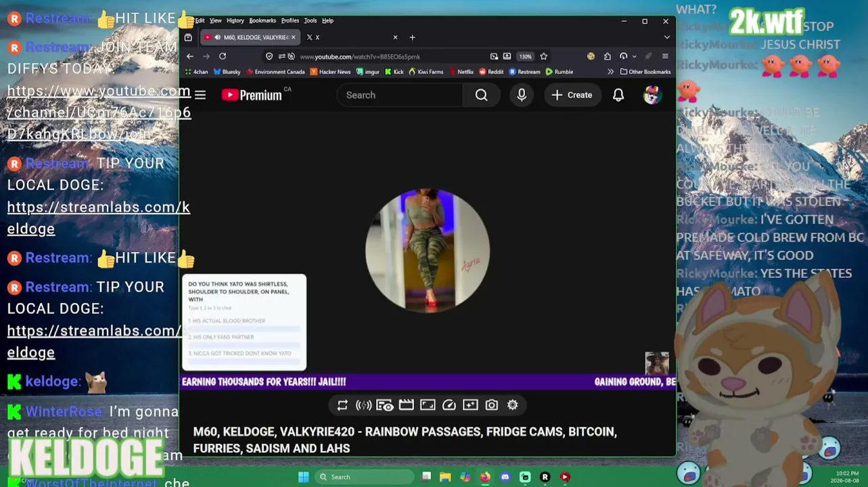Open the YouTube account avatar menu
The image size is (868, 487).
point(652,95)
